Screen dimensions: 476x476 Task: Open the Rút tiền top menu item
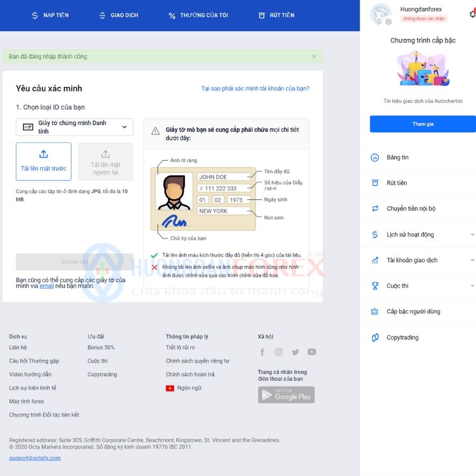pyautogui.click(x=276, y=15)
